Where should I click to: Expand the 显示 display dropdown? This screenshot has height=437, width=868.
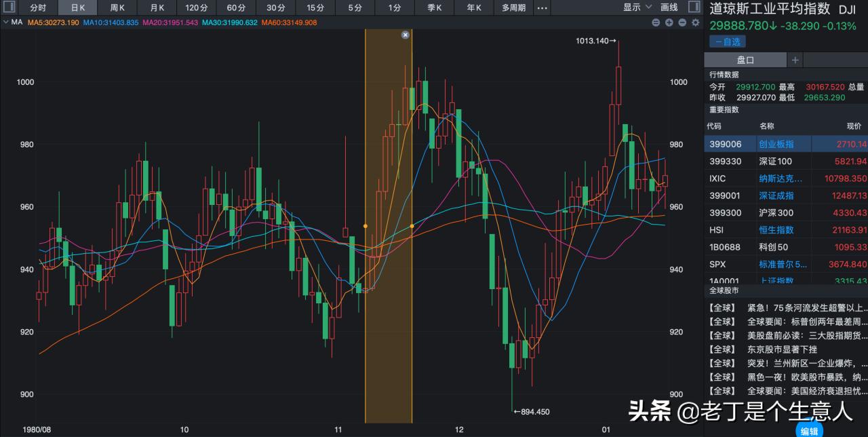[x=637, y=7]
